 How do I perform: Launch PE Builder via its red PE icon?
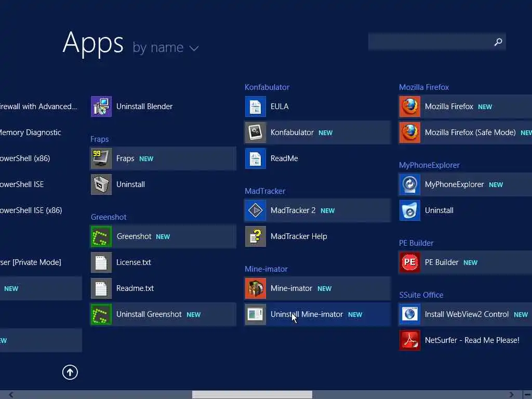pos(410,262)
